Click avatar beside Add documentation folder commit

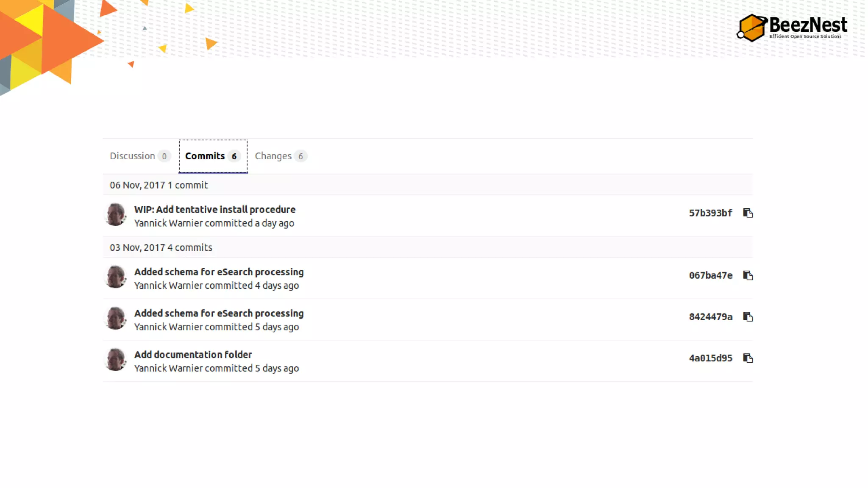(x=116, y=360)
